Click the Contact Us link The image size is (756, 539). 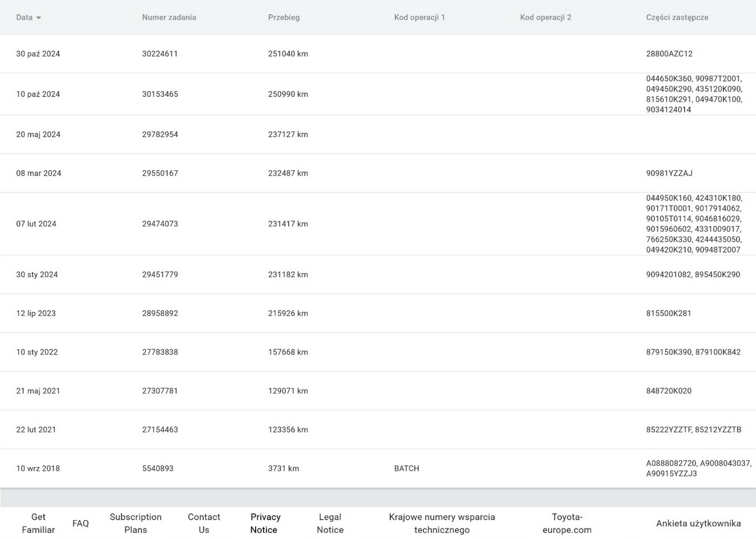[x=204, y=523]
